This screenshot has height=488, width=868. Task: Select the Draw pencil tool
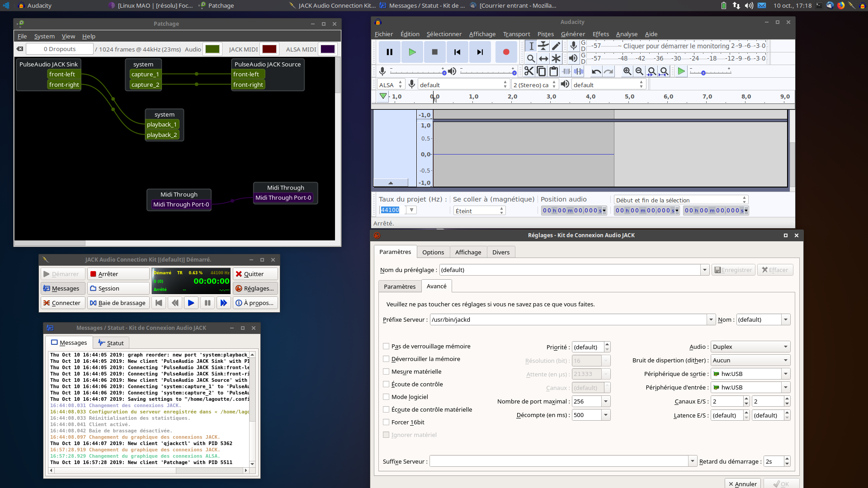pos(556,46)
